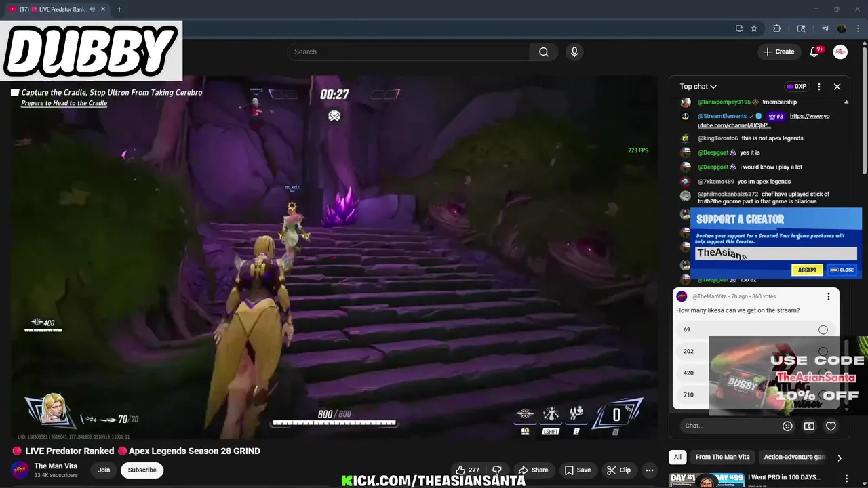Show more category chips with right chevron
The image size is (868, 488).
tap(839, 457)
